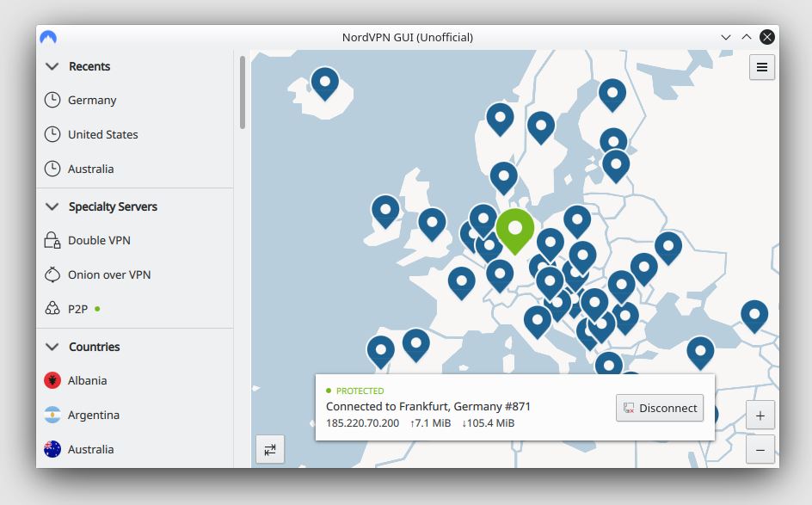The width and height of the screenshot is (812, 505).
Task: Click the Onion over VPN icon
Action: [x=52, y=274]
